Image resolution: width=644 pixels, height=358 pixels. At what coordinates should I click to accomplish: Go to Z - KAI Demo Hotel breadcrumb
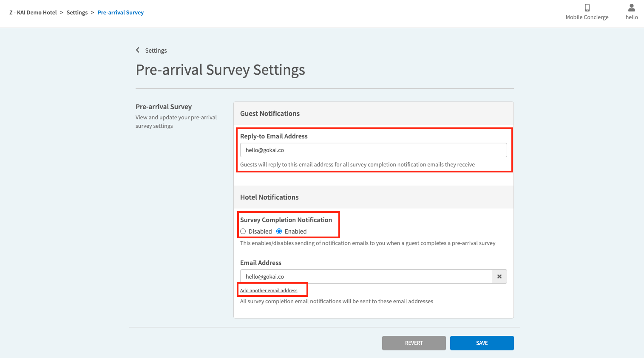click(33, 13)
